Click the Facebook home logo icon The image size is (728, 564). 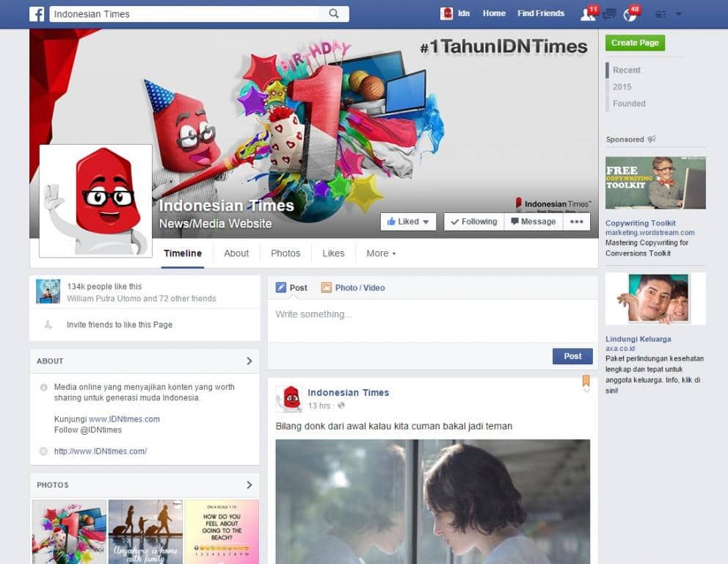(37, 13)
